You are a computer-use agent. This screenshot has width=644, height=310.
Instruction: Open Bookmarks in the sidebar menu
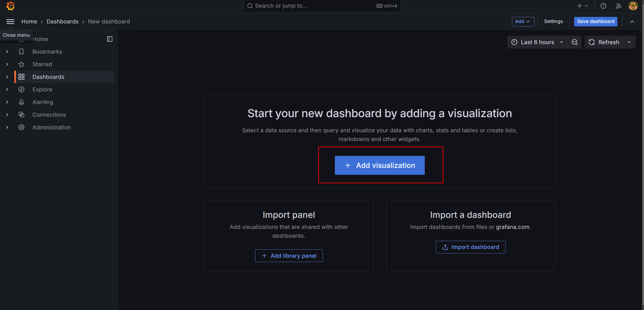(x=47, y=52)
